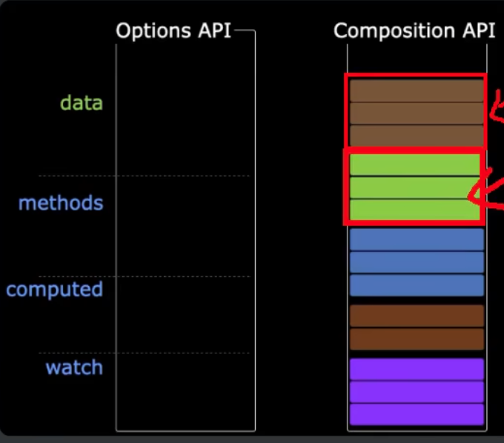Image resolution: width=504 pixels, height=443 pixels.
Task: Click the middle green bar
Action: click(414, 187)
